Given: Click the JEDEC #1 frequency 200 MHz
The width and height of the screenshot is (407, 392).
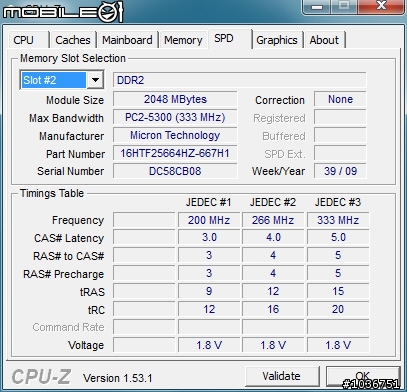Looking at the screenshot, I should point(209,220).
